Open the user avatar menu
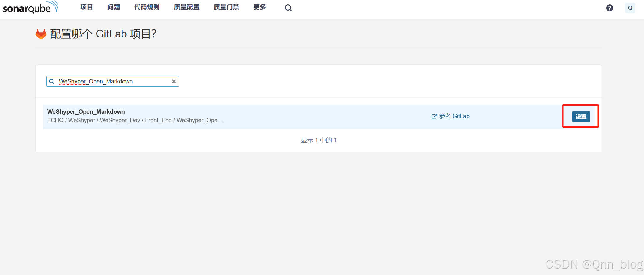644x275 pixels. coord(630,8)
